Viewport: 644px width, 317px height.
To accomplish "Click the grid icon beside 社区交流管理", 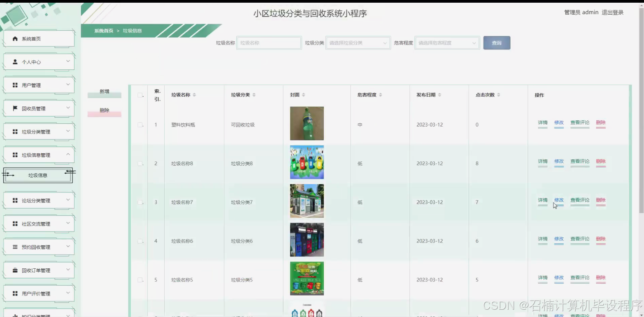I will 15,223.
